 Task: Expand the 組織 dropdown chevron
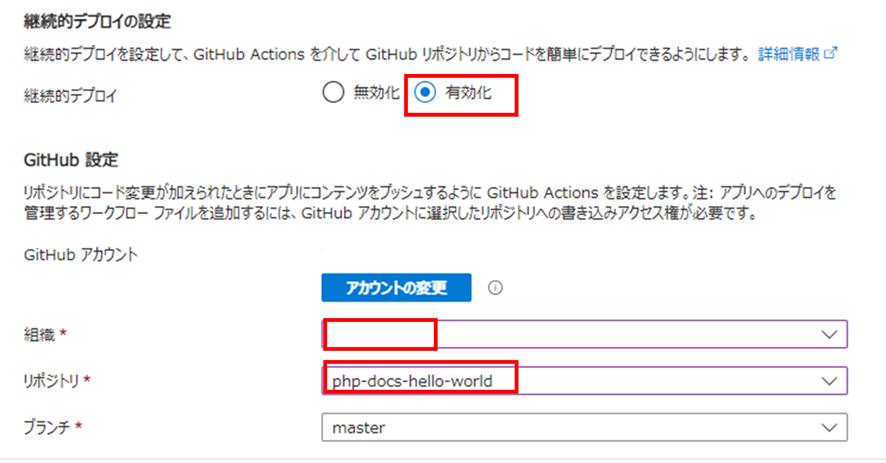pyautogui.click(x=828, y=334)
